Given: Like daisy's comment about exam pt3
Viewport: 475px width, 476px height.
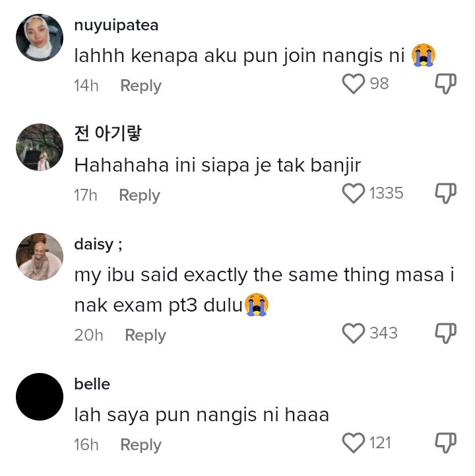Looking at the screenshot, I should tap(354, 333).
